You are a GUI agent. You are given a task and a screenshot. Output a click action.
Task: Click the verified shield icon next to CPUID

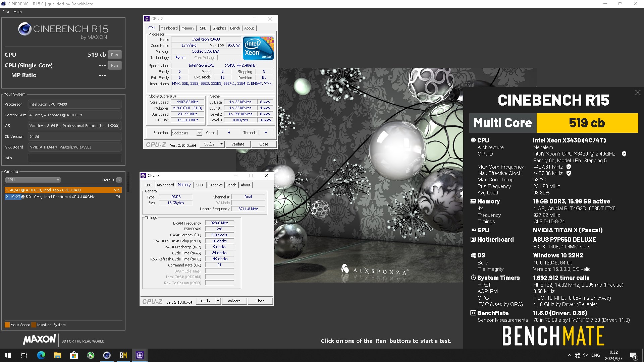(624, 154)
